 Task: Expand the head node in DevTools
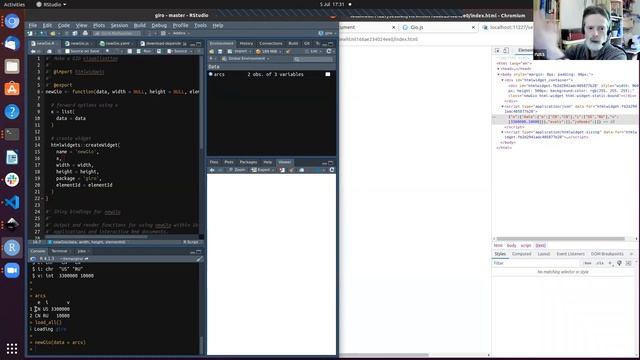[x=498, y=69]
